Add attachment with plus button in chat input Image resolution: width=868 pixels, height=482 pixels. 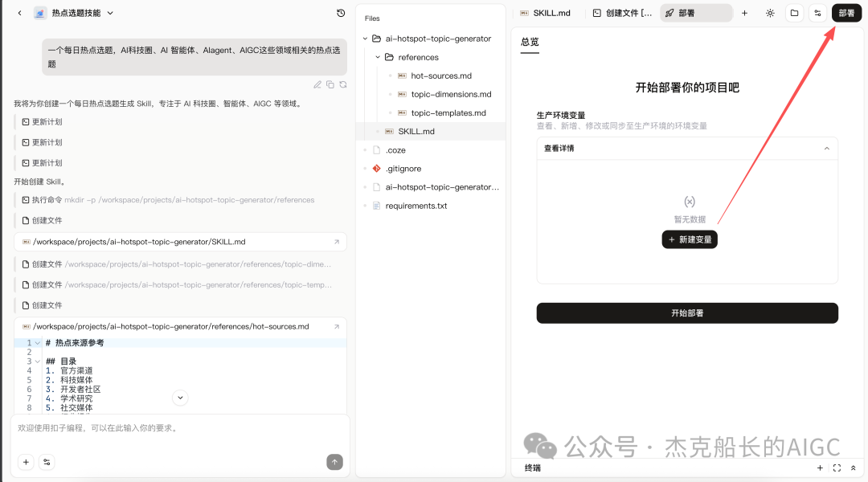point(26,462)
